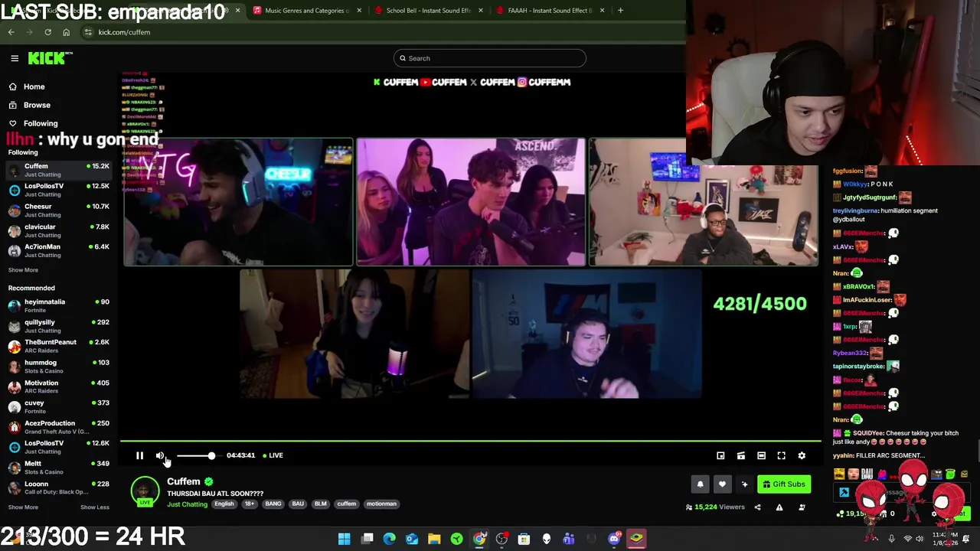980x551 pixels.
Task: Open Following in the sidebar
Action: coord(40,123)
